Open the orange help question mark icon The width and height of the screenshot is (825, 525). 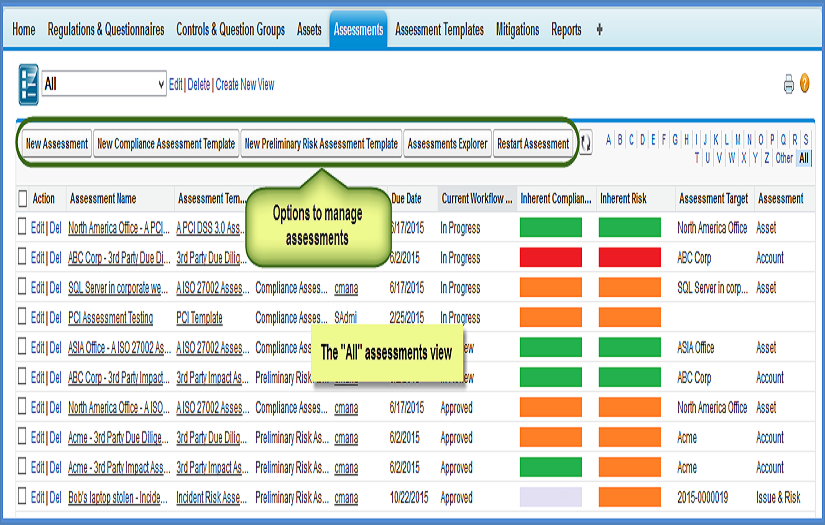click(804, 83)
